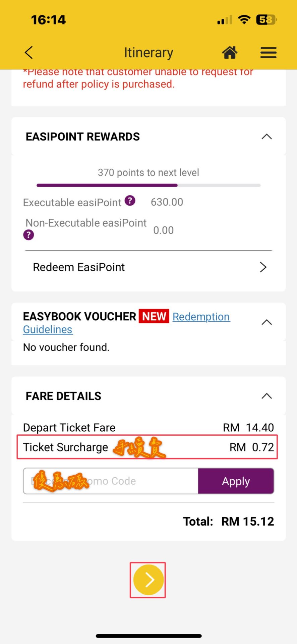297x644 pixels.
Task: Tap the Redeem EasiPoint chevron arrow
Action: pos(263,267)
